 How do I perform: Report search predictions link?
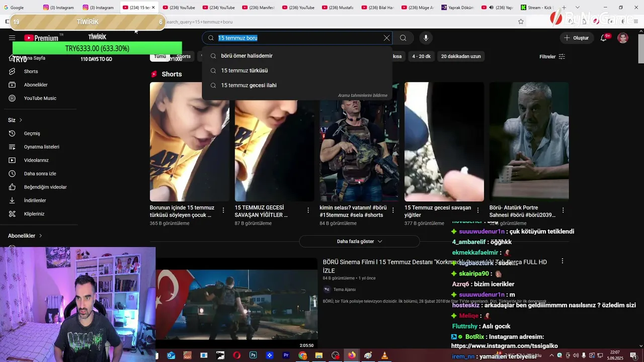[362, 96]
